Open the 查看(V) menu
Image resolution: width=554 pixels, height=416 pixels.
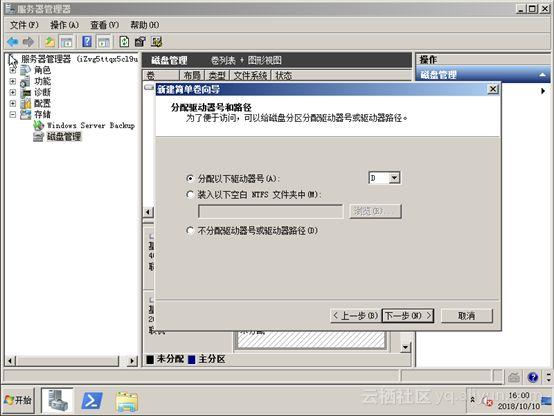104,25
